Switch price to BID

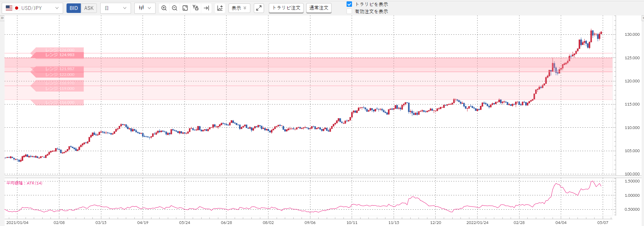click(74, 8)
